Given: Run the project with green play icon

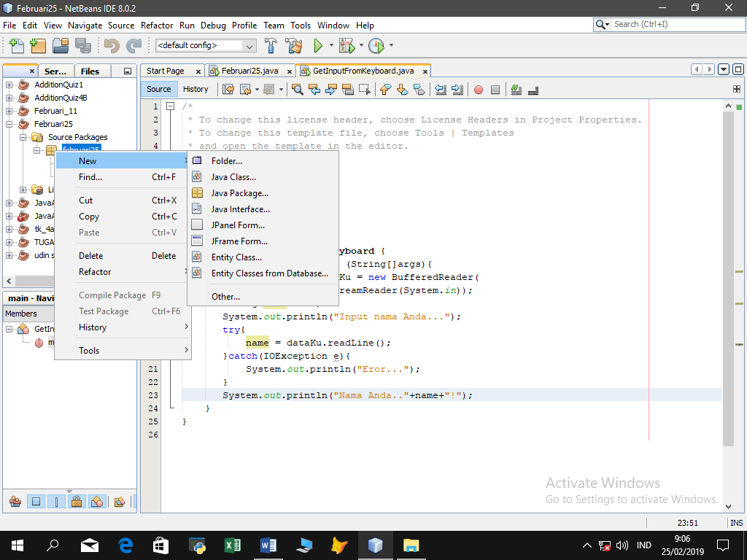Looking at the screenshot, I should pyautogui.click(x=318, y=46).
